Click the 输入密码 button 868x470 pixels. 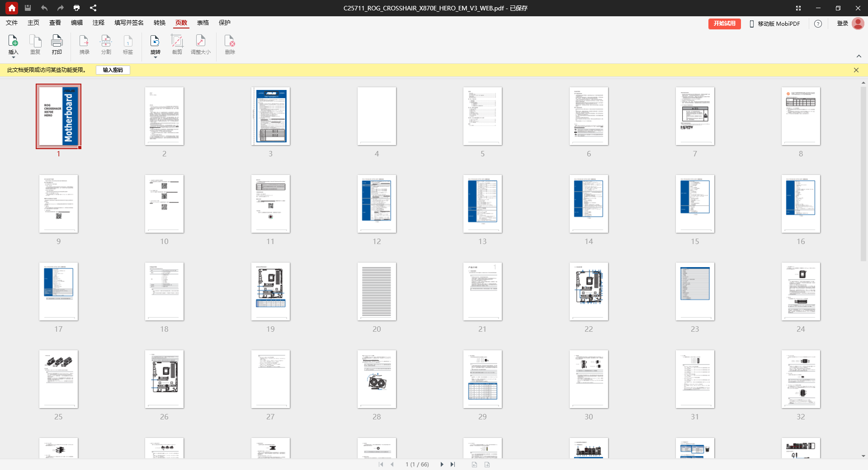tap(113, 70)
